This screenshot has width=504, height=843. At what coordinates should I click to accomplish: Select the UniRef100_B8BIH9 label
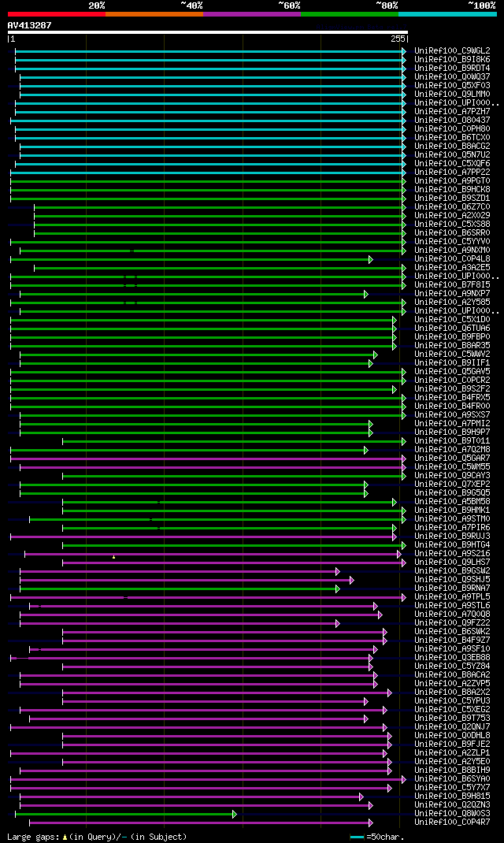[452, 771]
